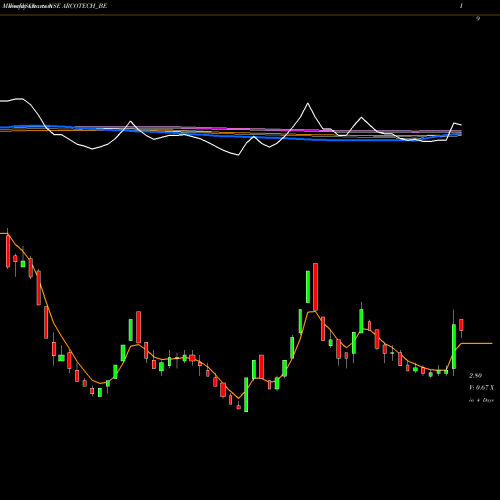Click the 'in 4 Days' label
This screenshot has width=500, height=500.
[481, 400]
